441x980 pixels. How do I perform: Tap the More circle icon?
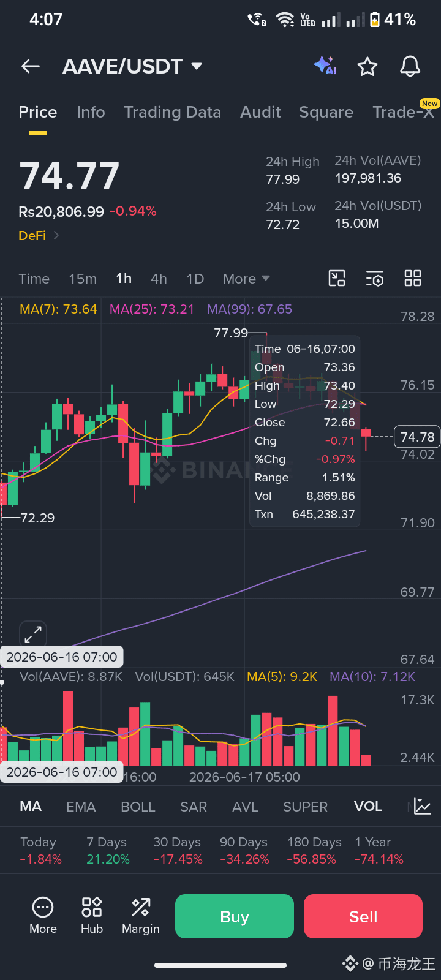click(43, 907)
